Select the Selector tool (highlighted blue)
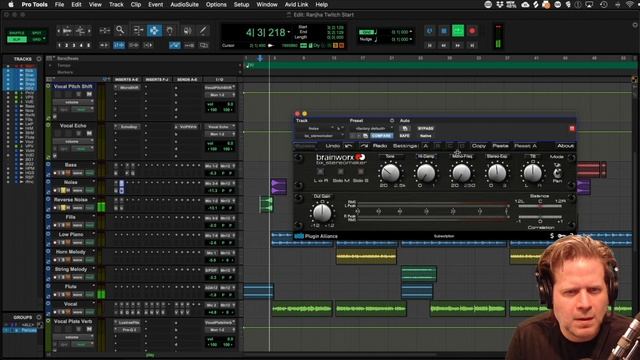Viewport: 640px width, 360px height. pyautogui.click(x=154, y=30)
